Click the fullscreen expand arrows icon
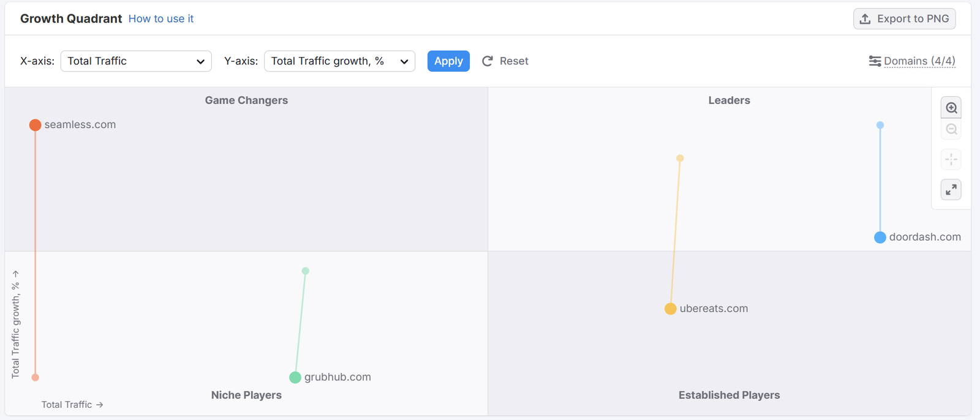The height and width of the screenshot is (420, 980). point(951,190)
